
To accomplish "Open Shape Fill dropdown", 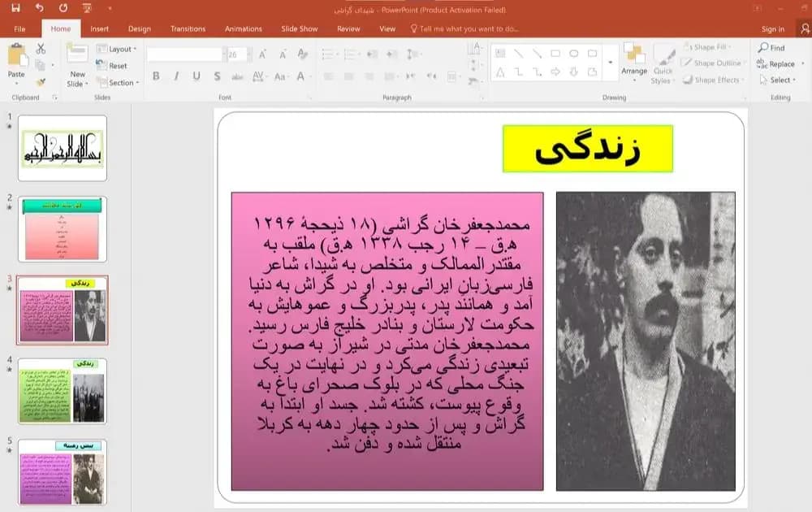I will [x=706, y=47].
